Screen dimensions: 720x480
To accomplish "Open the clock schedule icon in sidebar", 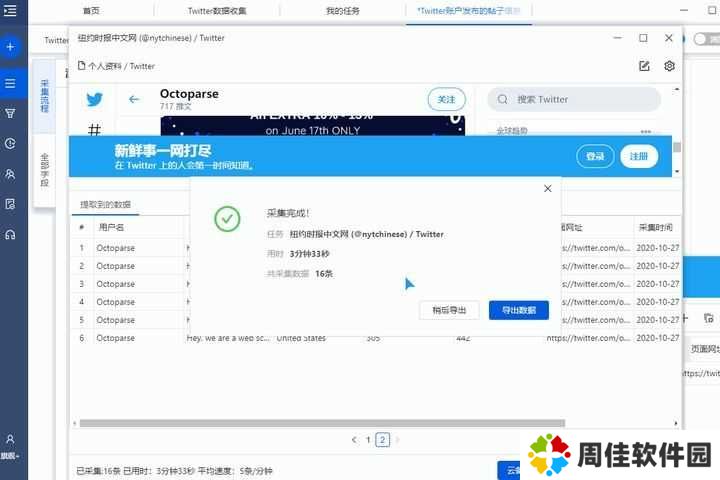I will pos(10,144).
